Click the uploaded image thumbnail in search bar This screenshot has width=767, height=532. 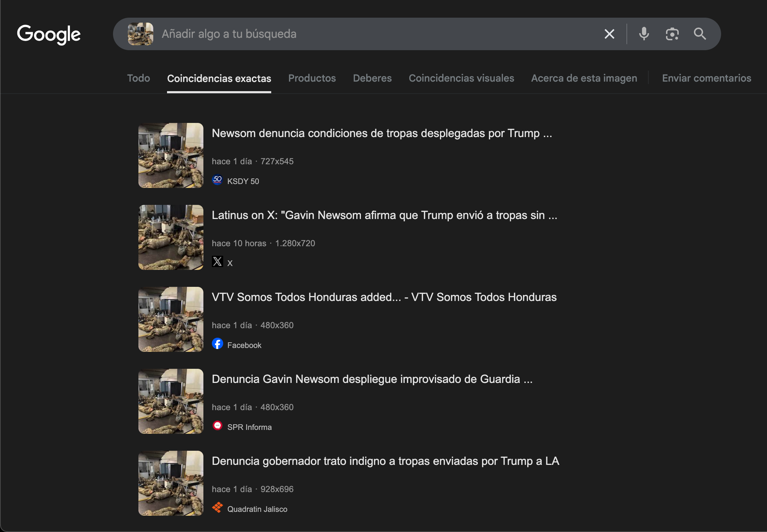(x=141, y=34)
